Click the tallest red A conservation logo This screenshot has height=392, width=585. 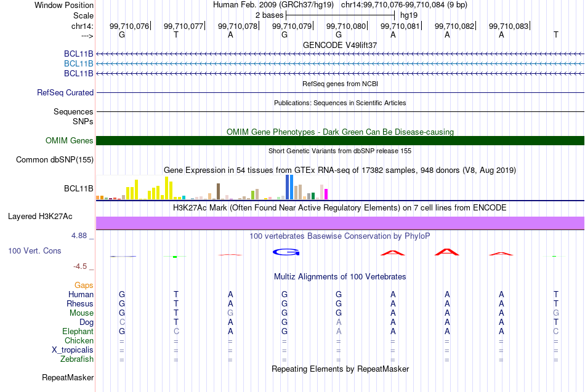(x=447, y=252)
